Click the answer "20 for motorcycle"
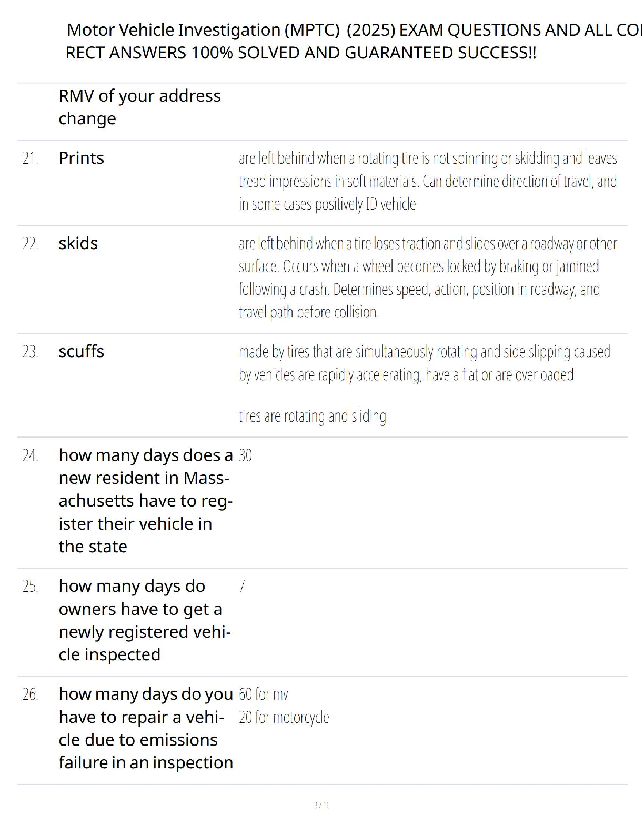This screenshot has width=644, height=834. coord(284,717)
